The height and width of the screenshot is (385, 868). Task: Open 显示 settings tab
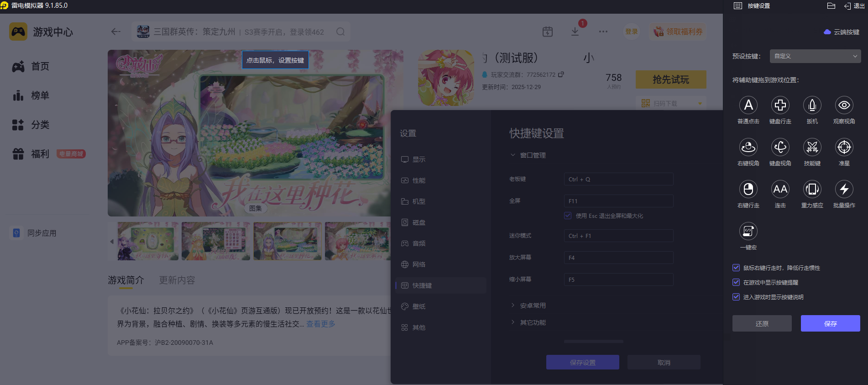point(440,159)
